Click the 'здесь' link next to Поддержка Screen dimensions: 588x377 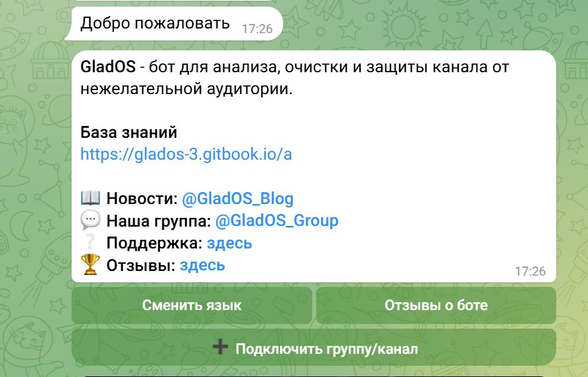[229, 243]
